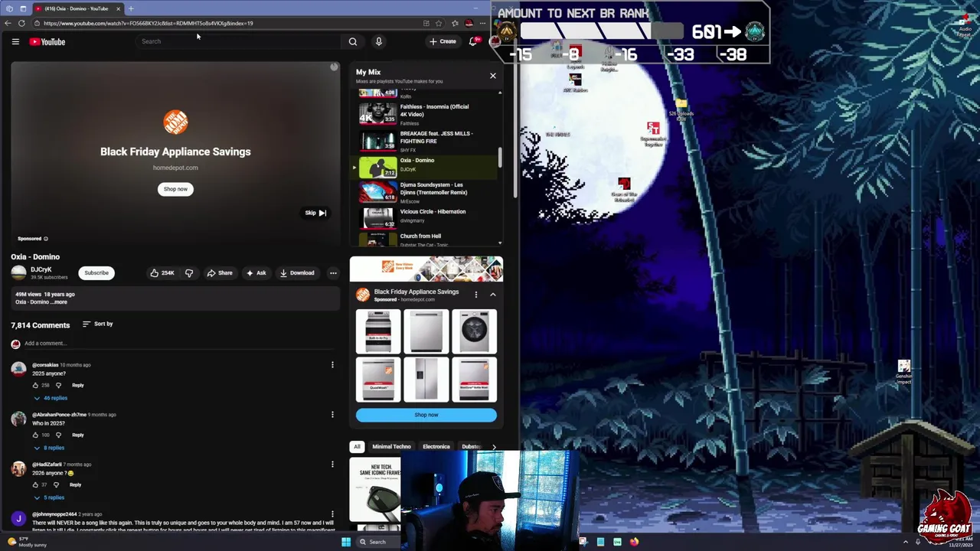Open options menu for AbrahanPonce comment
This screenshot has height=551, width=980.
coord(332,415)
